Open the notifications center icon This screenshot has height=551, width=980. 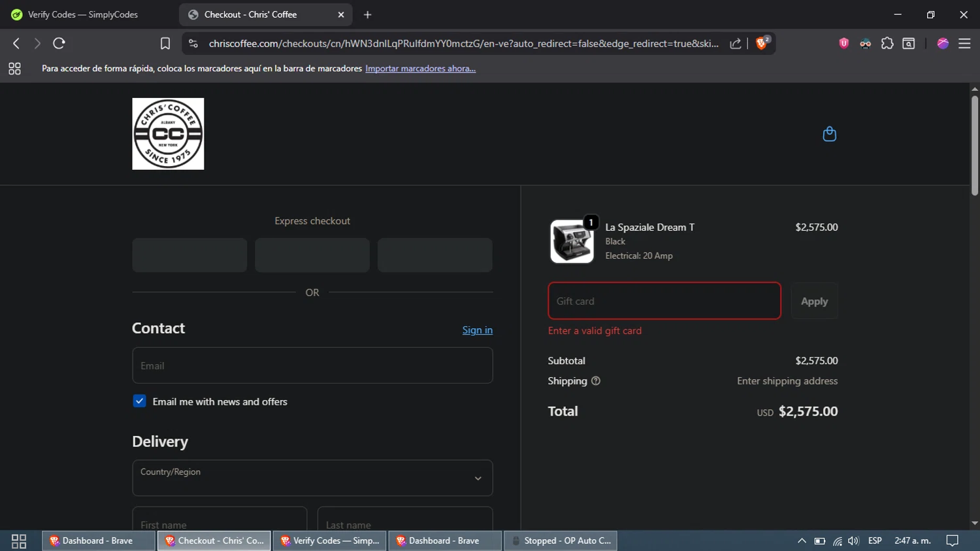tap(953, 541)
